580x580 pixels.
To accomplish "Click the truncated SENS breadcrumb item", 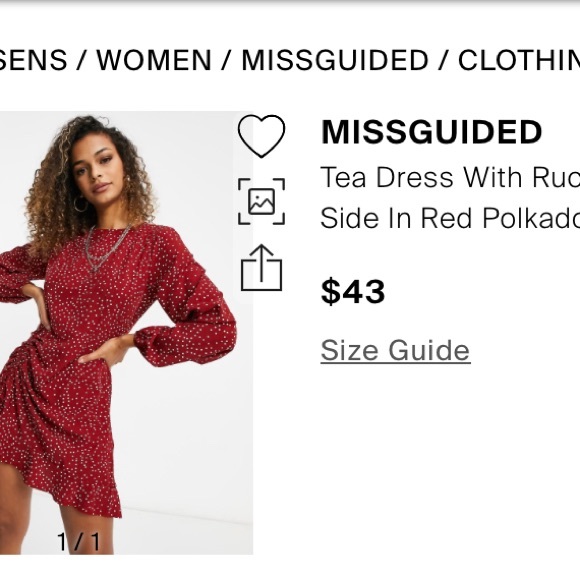I will (x=34, y=60).
